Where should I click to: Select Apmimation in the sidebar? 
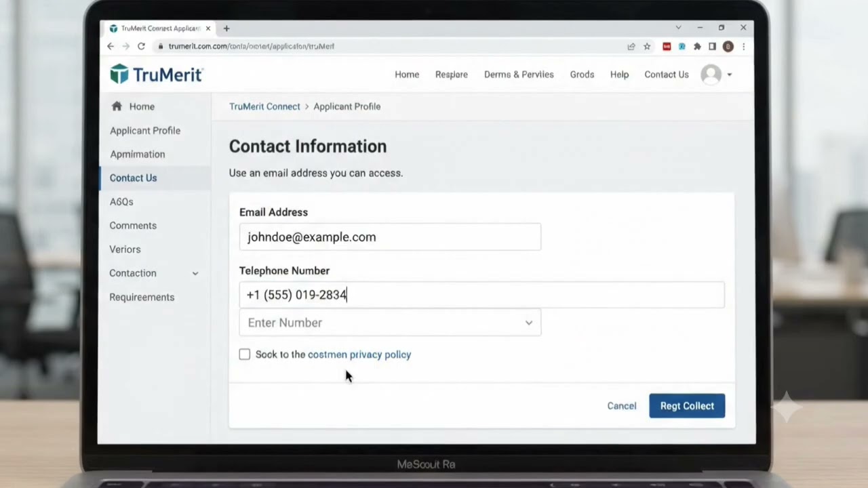(x=137, y=154)
